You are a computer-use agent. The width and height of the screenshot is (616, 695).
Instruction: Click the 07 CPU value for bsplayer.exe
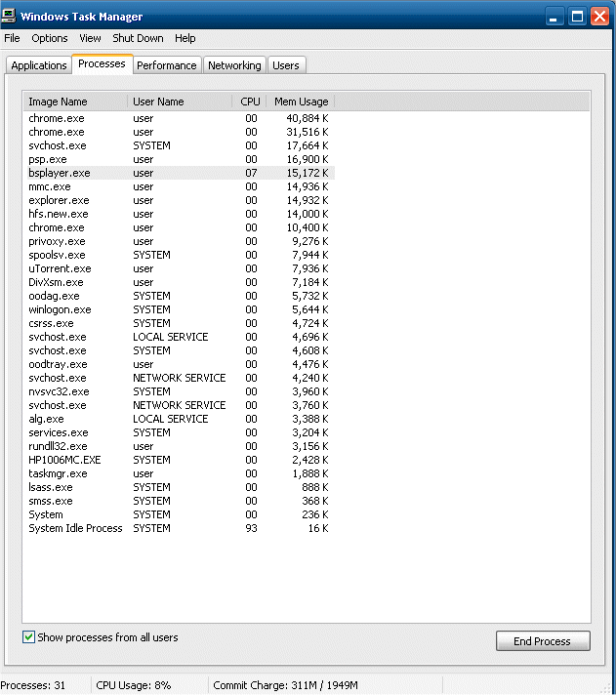[251, 173]
